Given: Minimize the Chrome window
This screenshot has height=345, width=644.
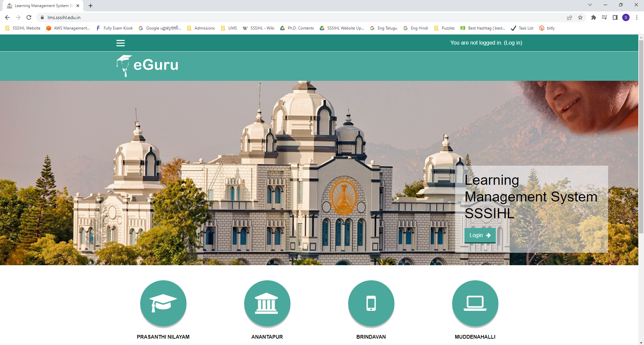Looking at the screenshot, I should [605, 5].
